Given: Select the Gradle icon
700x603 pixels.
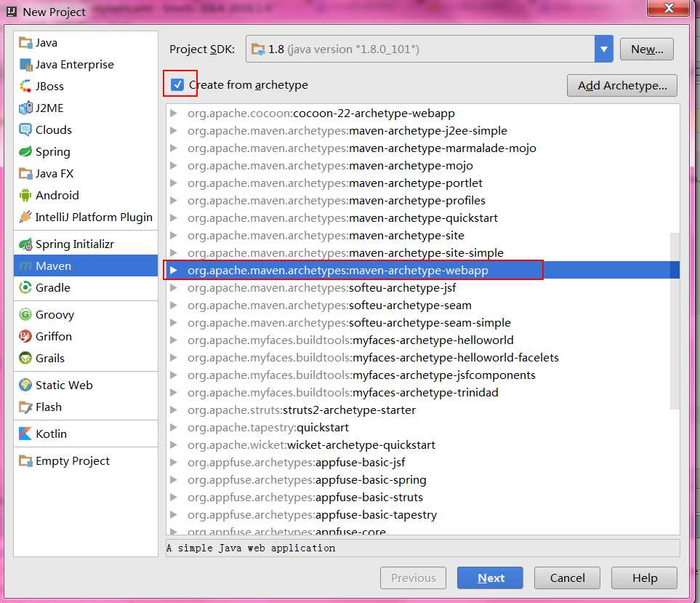Looking at the screenshot, I should pos(25,287).
